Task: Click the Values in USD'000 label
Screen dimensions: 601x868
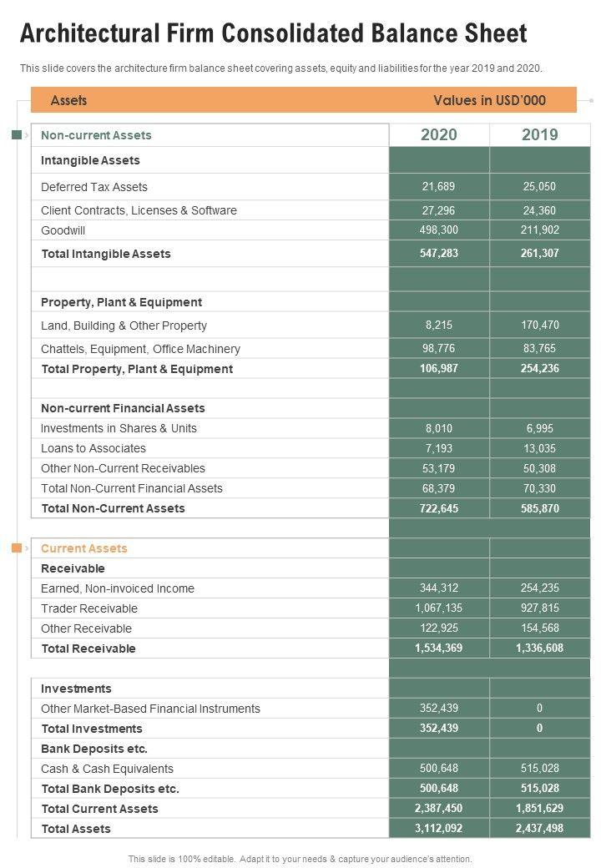Action: 489,100
